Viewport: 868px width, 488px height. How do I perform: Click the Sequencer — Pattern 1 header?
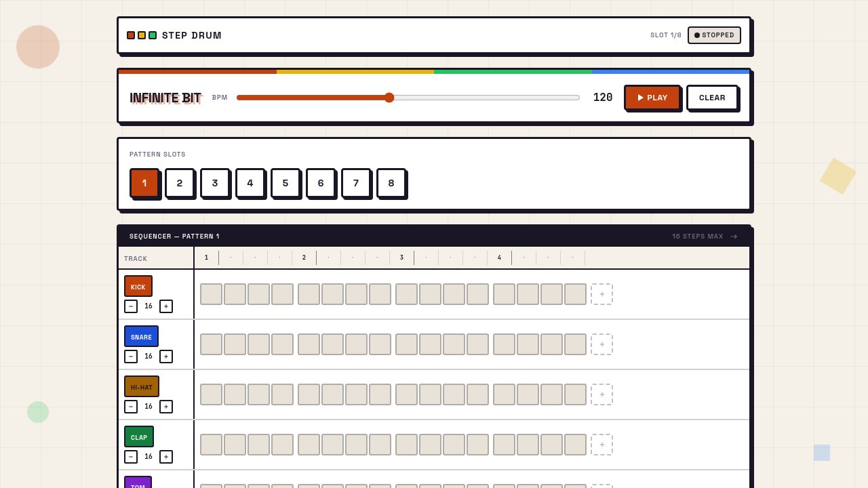174,237
